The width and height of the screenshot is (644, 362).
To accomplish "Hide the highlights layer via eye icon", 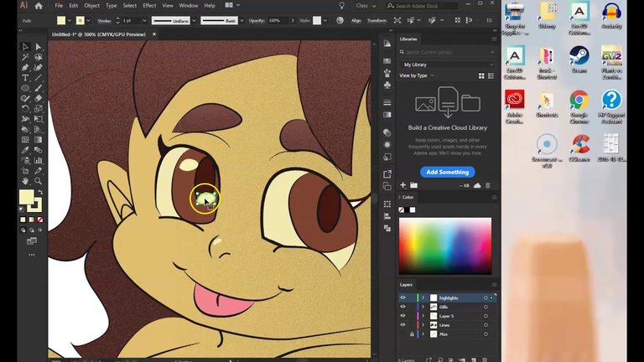I will 402,297.
